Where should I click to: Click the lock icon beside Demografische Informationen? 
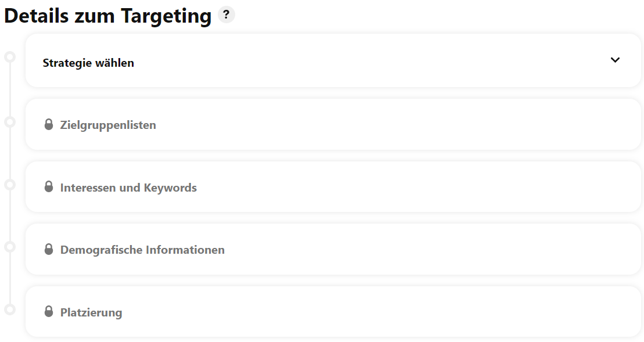point(48,249)
